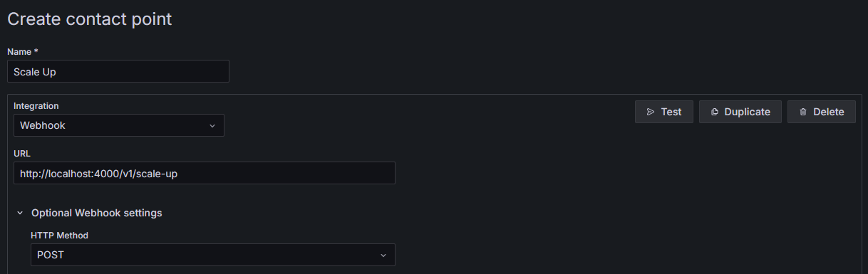Test the contact point
The width and height of the screenshot is (868, 274).
(664, 112)
